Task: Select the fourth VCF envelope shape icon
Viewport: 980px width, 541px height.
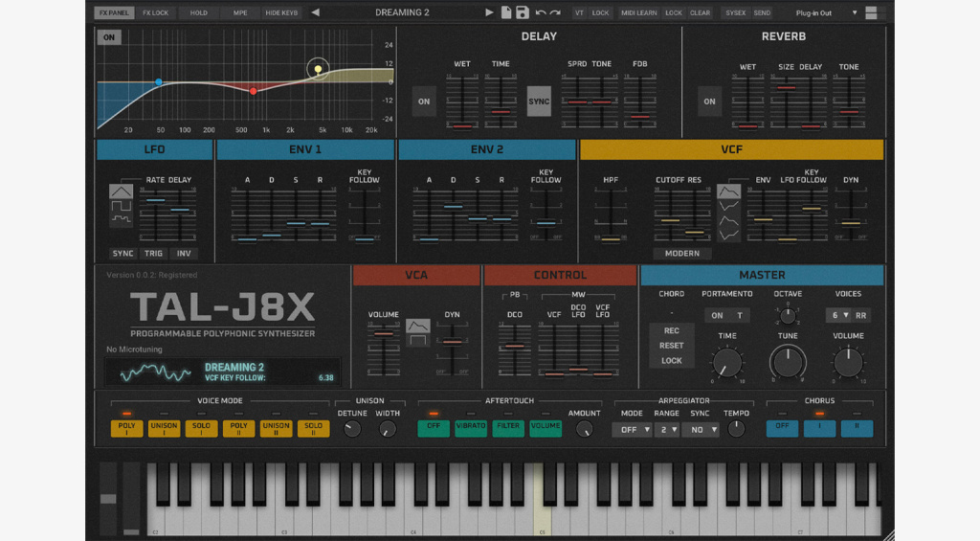Action: click(728, 235)
